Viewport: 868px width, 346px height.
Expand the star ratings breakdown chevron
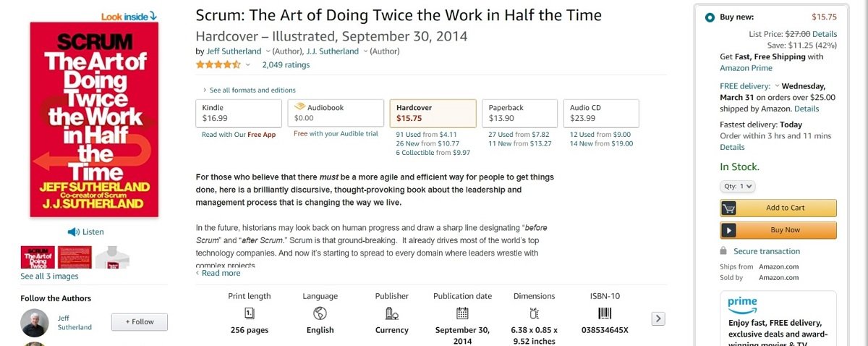point(247,65)
